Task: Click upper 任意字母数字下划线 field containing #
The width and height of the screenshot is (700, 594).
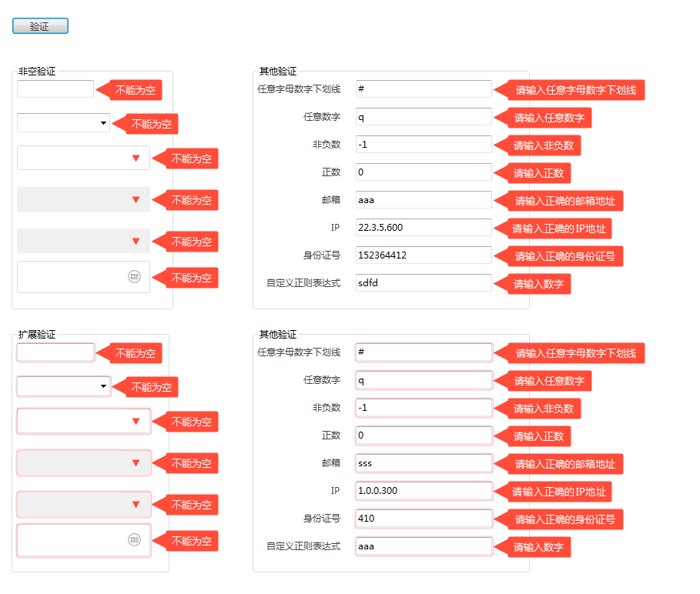Action: pos(424,88)
